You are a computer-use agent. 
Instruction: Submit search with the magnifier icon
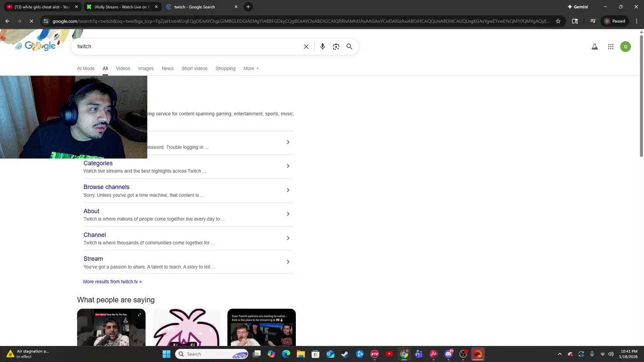[349, 46]
